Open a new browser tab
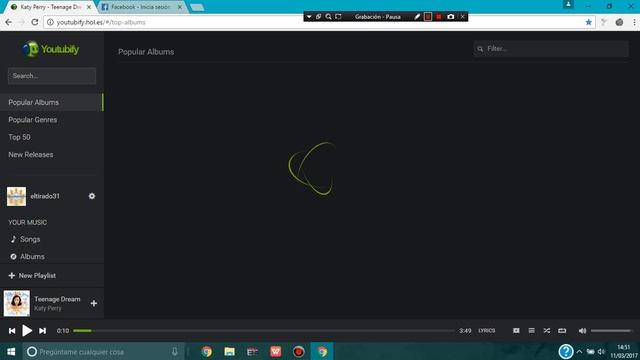Viewport: 640px width, 360px height. tap(197, 7)
